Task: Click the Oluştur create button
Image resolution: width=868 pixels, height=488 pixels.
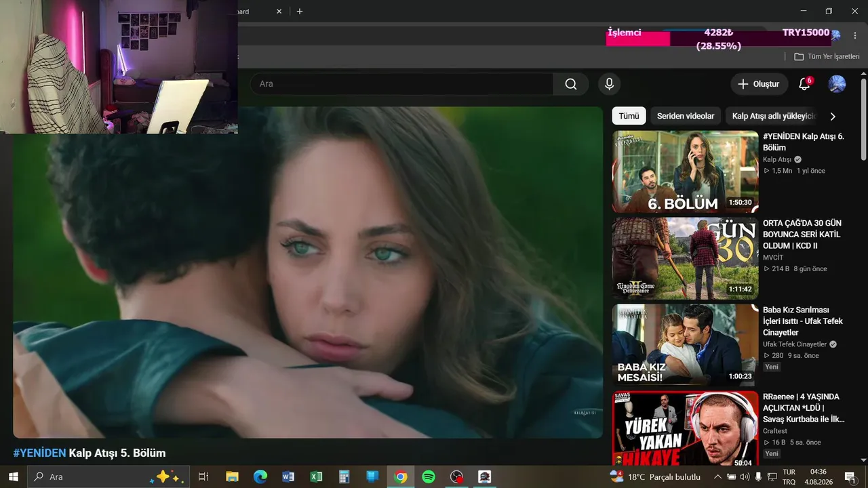Action: coord(759,84)
